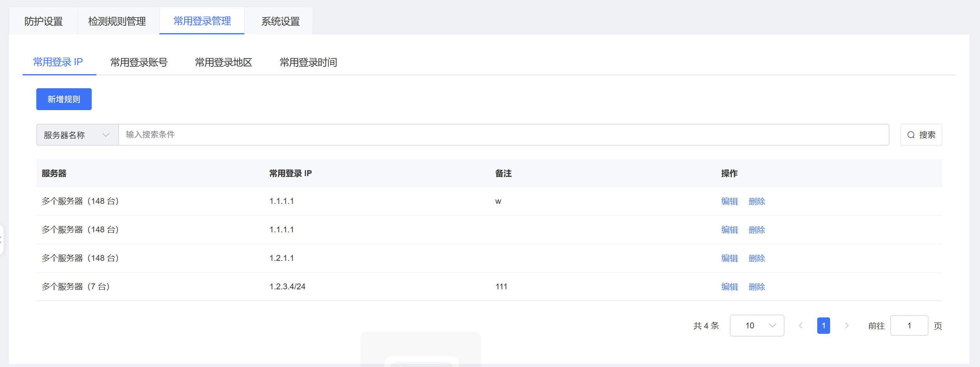Click the 备注 column header
The image size is (980, 367).
point(503,173)
